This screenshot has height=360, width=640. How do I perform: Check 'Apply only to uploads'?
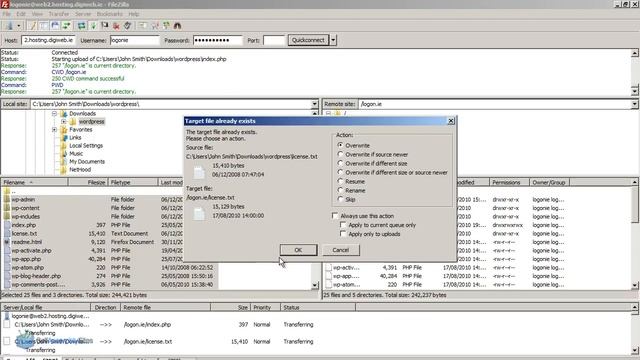pos(343,234)
